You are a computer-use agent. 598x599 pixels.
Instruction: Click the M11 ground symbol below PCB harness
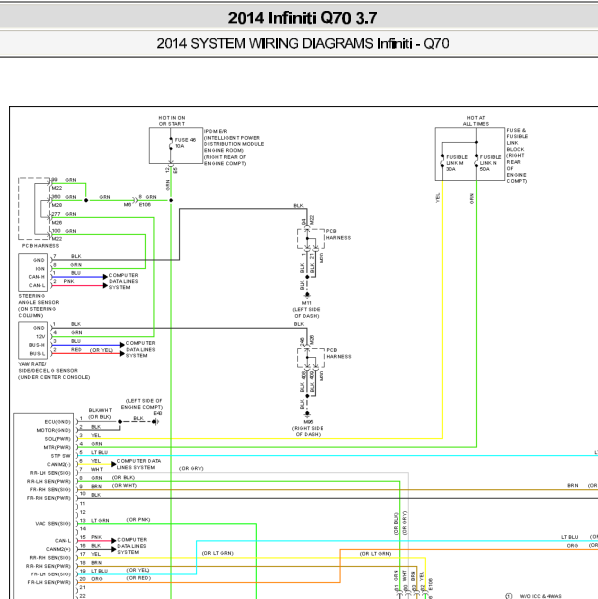pyautogui.click(x=307, y=295)
